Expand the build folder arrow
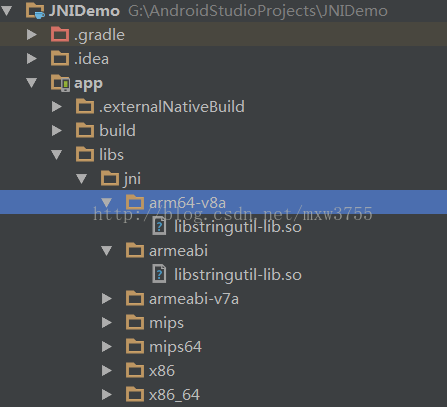 coord(57,131)
